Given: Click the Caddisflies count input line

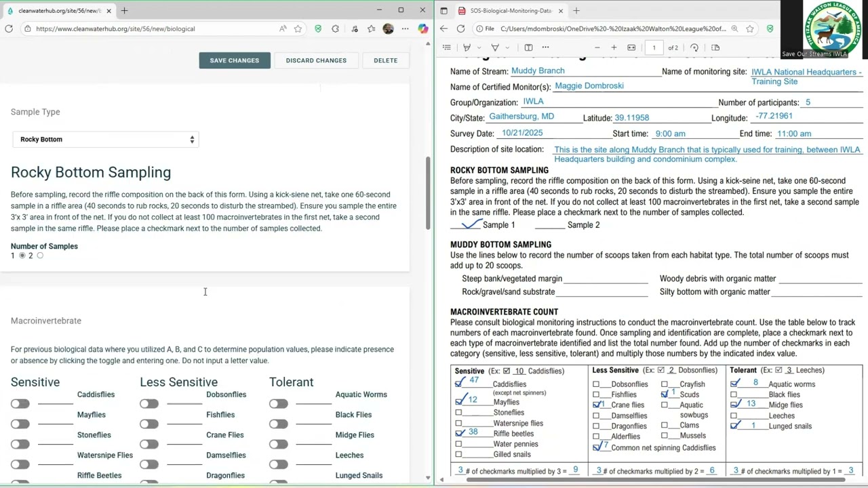Looking at the screenshot, I should coord(56,399).
